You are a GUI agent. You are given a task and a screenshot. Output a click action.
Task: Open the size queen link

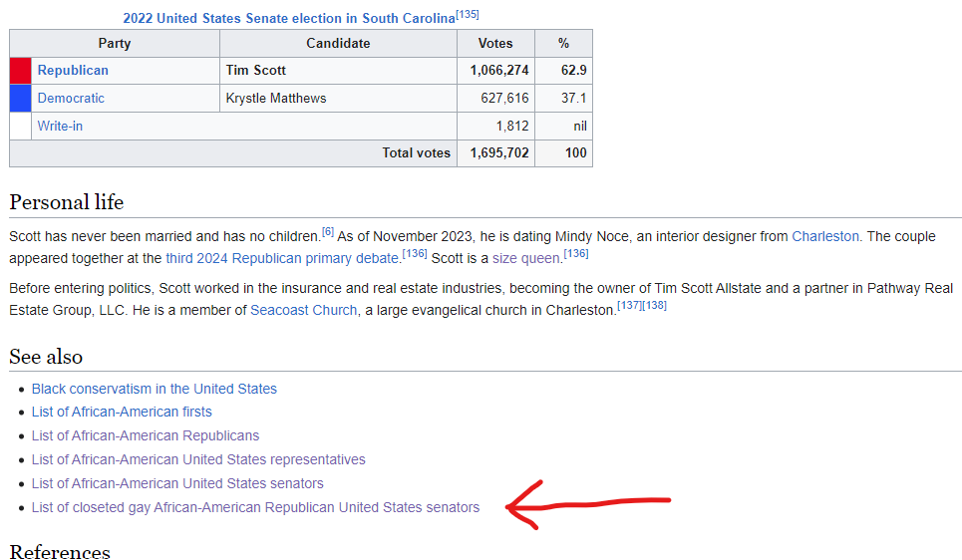pos(526,258)
